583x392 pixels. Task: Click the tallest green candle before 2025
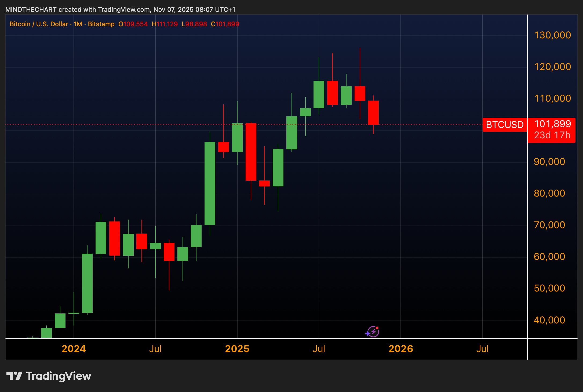(x=210, y=183)
